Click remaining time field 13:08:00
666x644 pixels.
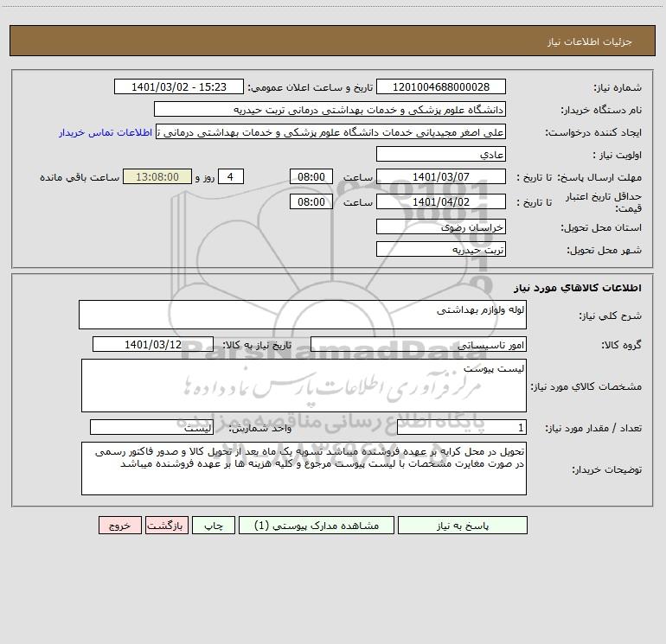(x=157, y=176)
